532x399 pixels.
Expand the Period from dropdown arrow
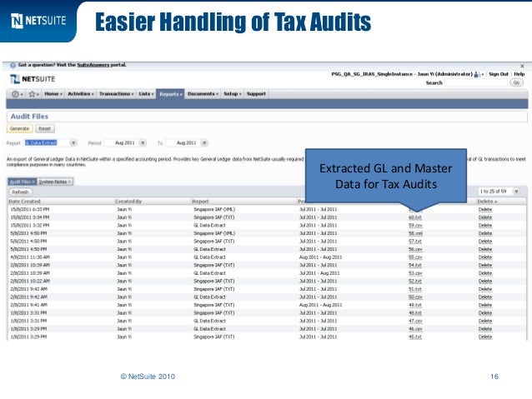tap(143, 143)
